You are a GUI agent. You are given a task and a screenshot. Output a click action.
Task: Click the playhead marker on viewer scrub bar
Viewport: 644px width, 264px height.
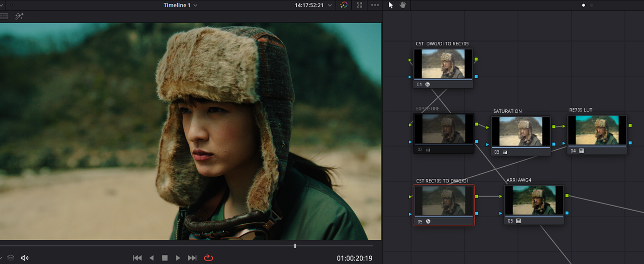coord(295,246)
